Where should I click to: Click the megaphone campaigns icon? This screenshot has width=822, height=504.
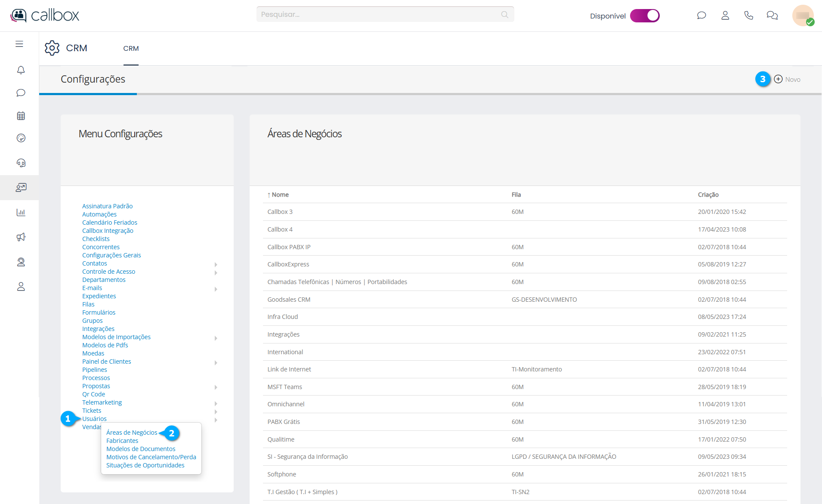[x=21, y=237]
